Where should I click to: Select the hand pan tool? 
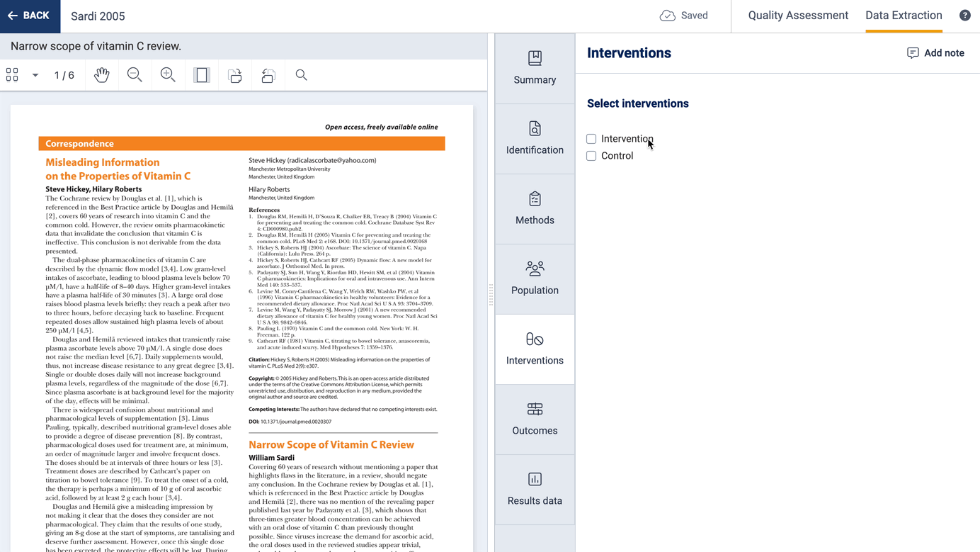point(101,75)
